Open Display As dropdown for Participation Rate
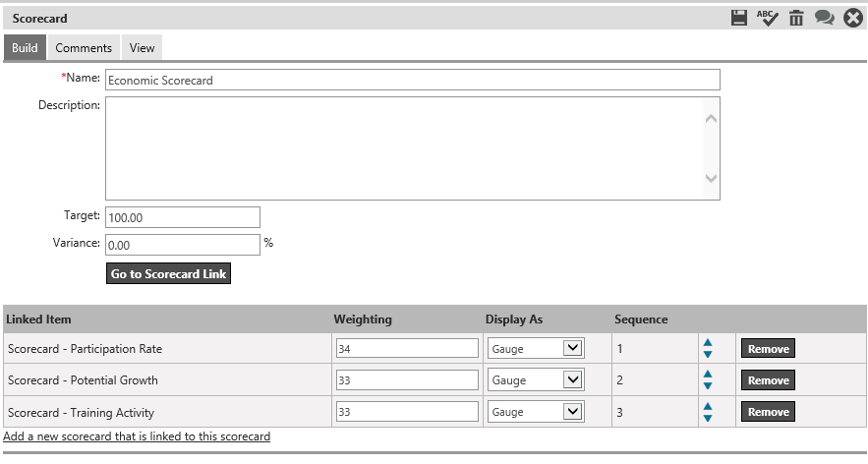This screenshot has width=868, height=464. tap(536, 349)
